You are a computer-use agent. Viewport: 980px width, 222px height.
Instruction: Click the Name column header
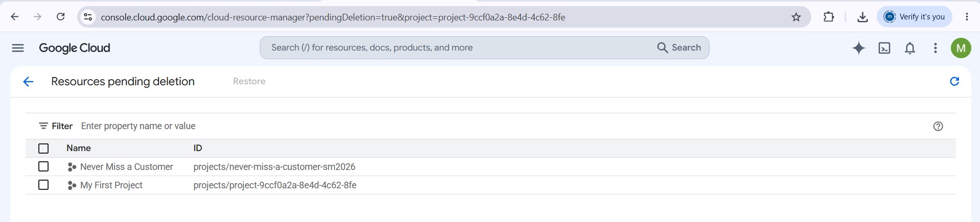click(78, 148)
